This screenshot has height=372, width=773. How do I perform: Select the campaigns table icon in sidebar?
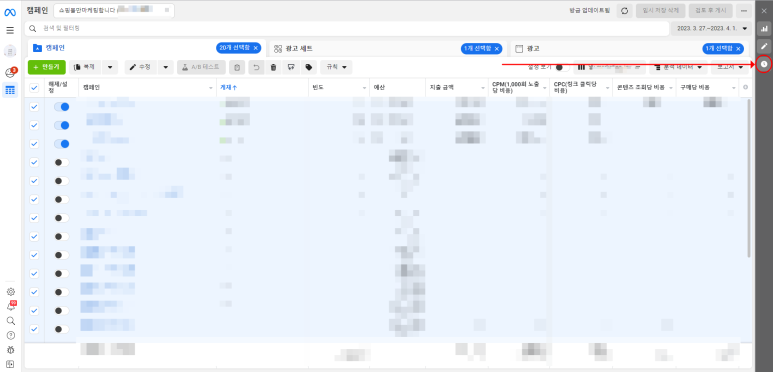[x=10, y=90]
